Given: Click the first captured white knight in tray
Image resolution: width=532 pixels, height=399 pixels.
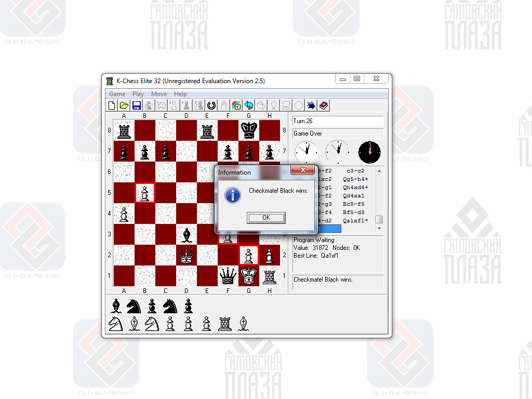Looking at the screenshot, I should [115, 324].
